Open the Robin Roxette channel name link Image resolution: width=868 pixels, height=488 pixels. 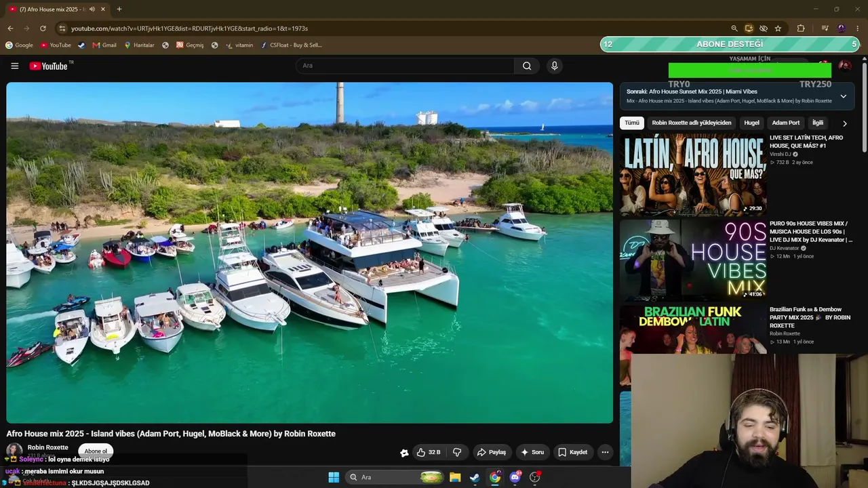pos(47,447)
